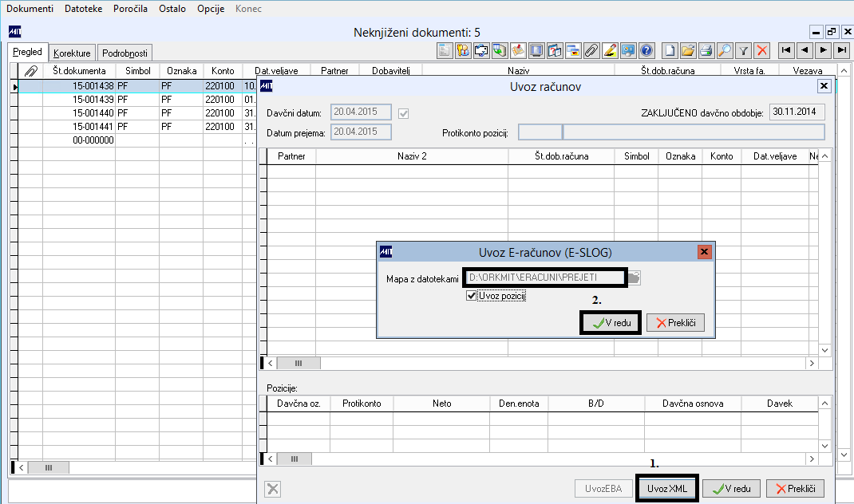Image resolution: width=854 pixels, height=504 pixels.
Task: Click the Uvoz XML button
Action: tap(667, 488)
